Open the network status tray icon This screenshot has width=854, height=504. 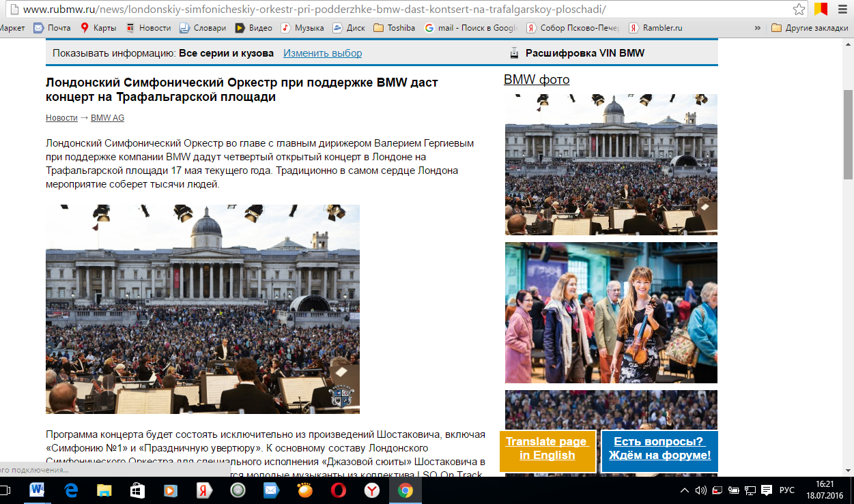[750, 490]
